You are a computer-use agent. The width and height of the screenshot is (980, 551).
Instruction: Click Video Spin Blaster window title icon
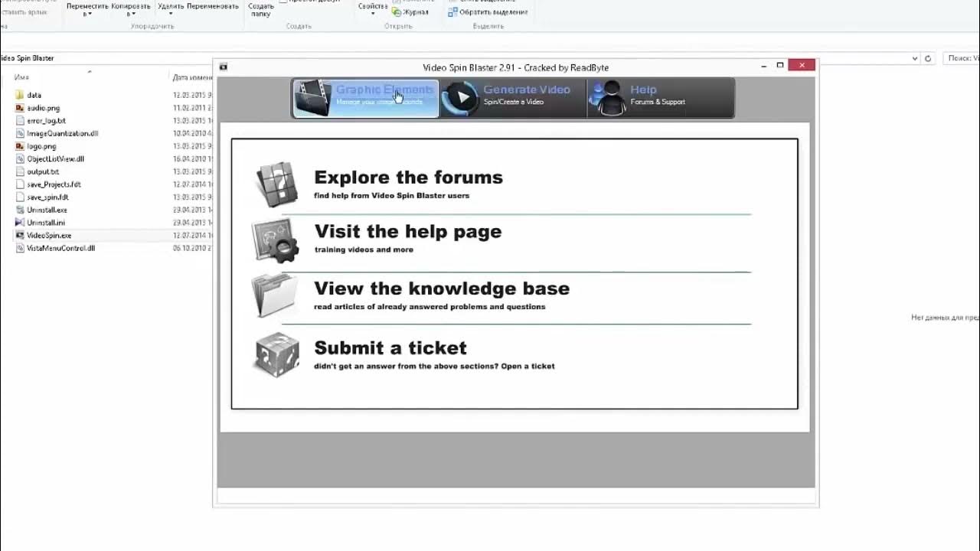pos(224,67)
